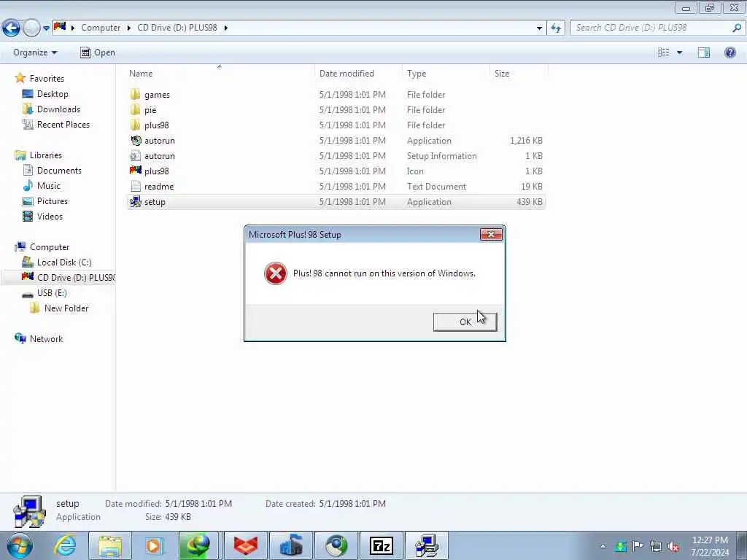The height and width of the screenshot is (560, 747).
Task: Open 7-Zip from the taskbar
Action: tap(381, 545)
